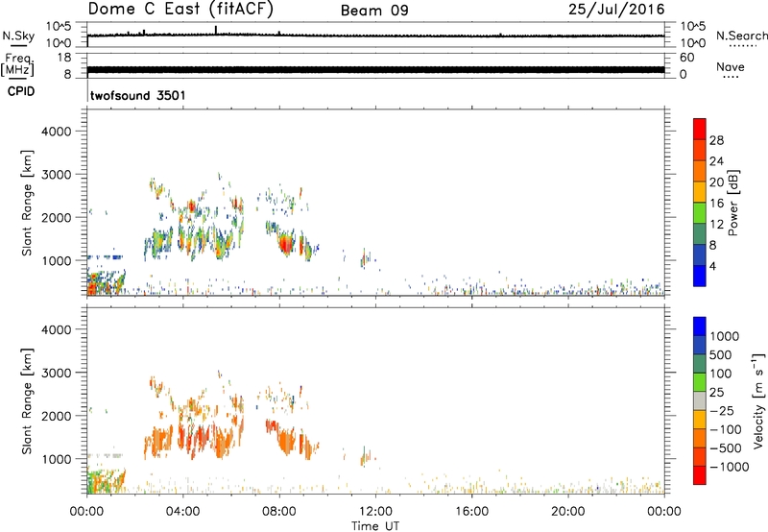Click the noise spike in the N.Sky panel
Screen dimensions: 768x532
point(216,31)
